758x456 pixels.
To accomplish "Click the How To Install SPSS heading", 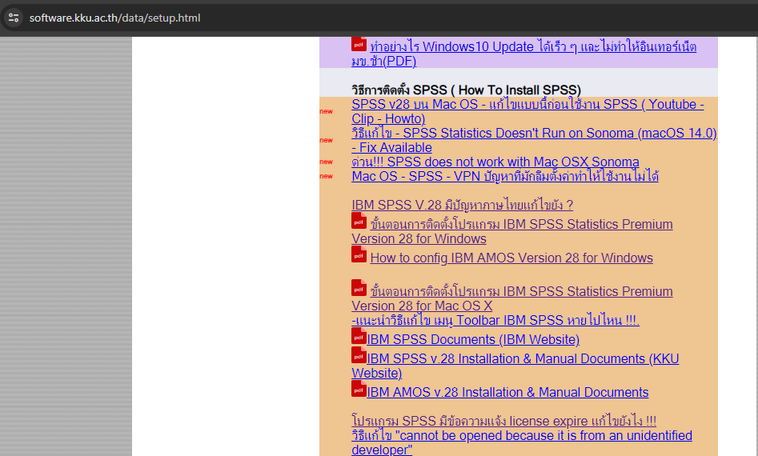I will click(466, 90).
